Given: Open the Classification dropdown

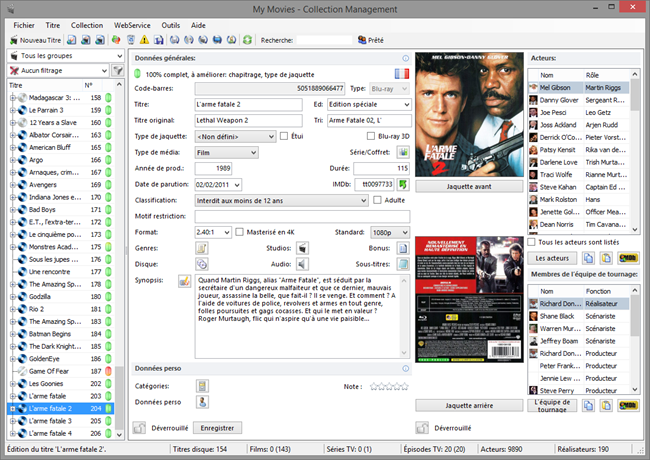Looking at the screenshot, I should (x=281, y=201).
